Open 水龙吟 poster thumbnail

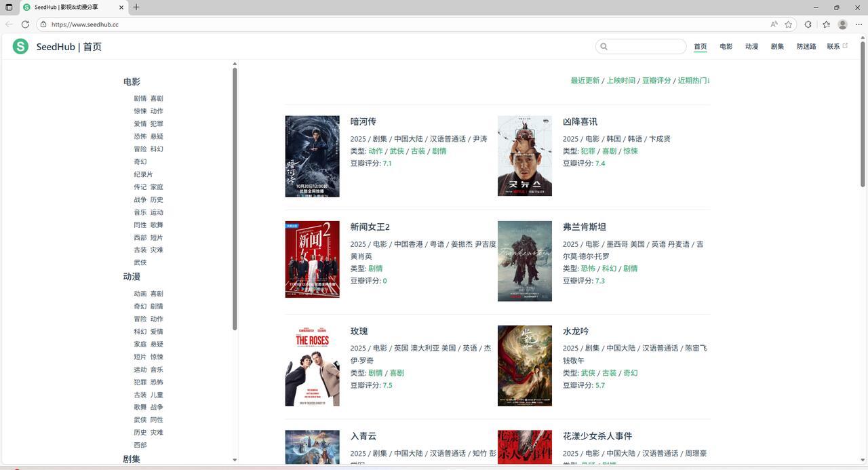(x=525, y=366)
